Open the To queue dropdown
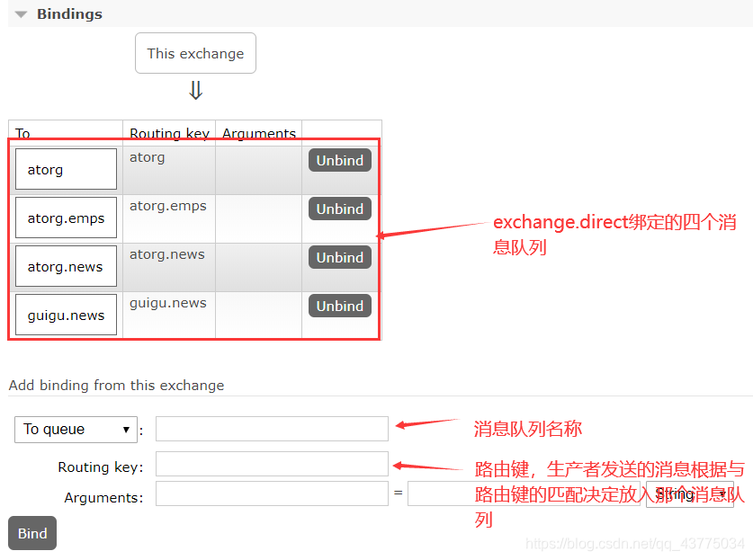Screen dimensions: 753x560 (76, 430)
